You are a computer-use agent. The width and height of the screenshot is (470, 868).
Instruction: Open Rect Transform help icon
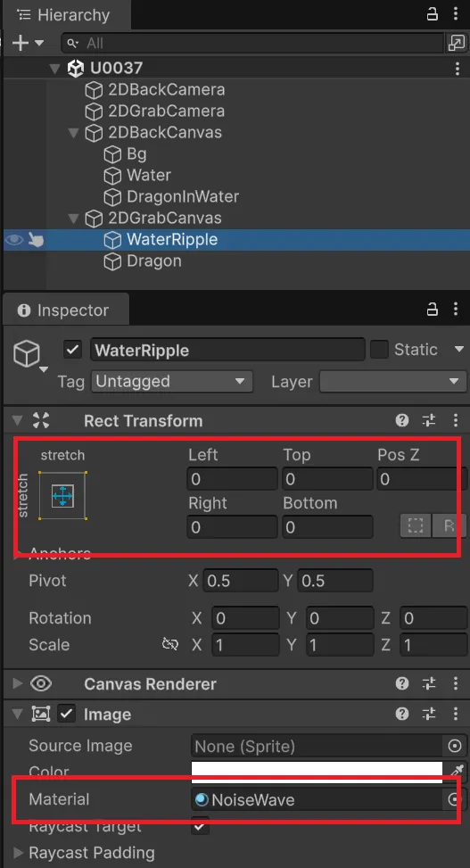(x=402, y=421)
